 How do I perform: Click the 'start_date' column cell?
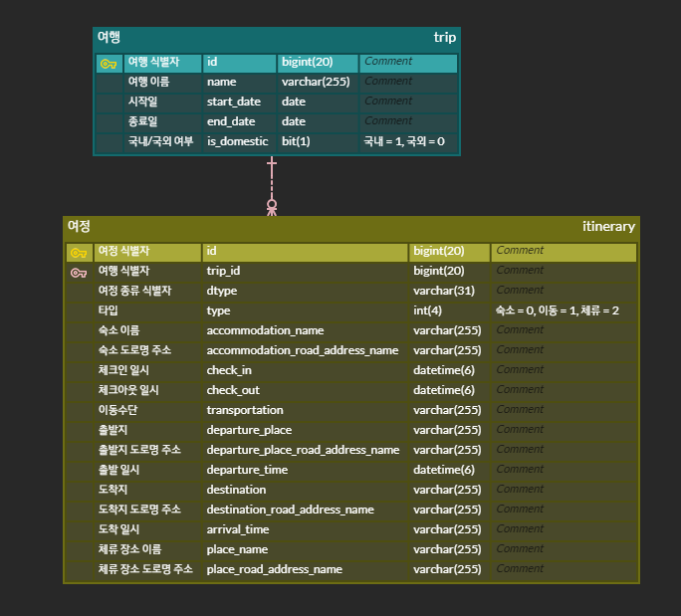[x=239, y=103]
